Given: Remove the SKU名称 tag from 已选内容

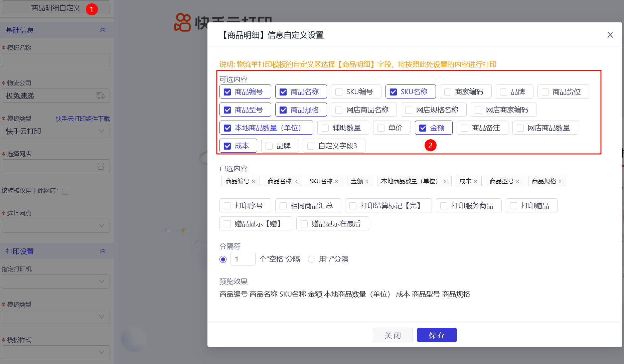Looking at the screenshot, I should 337,181.
